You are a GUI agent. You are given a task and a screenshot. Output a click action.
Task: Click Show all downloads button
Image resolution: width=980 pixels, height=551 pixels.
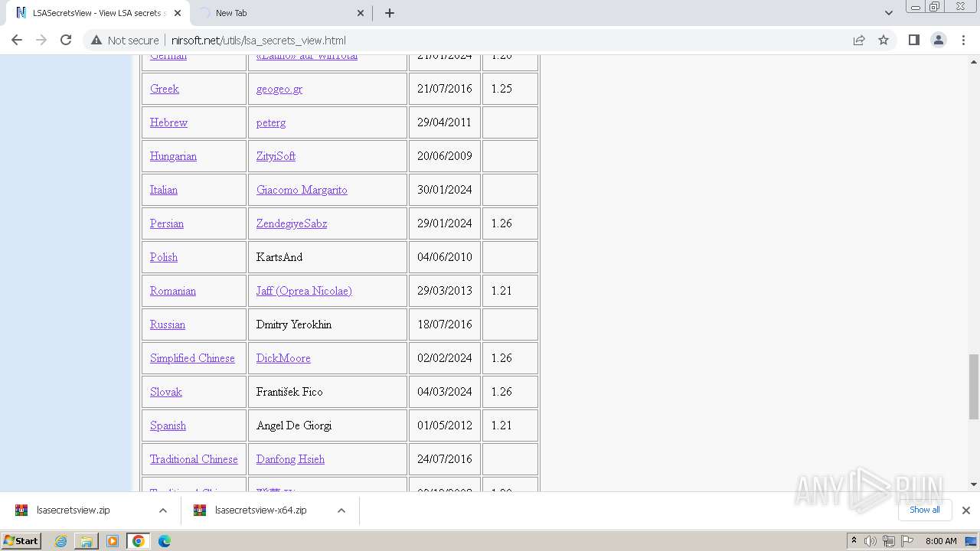pyautogui.click(x=925, y=510)
